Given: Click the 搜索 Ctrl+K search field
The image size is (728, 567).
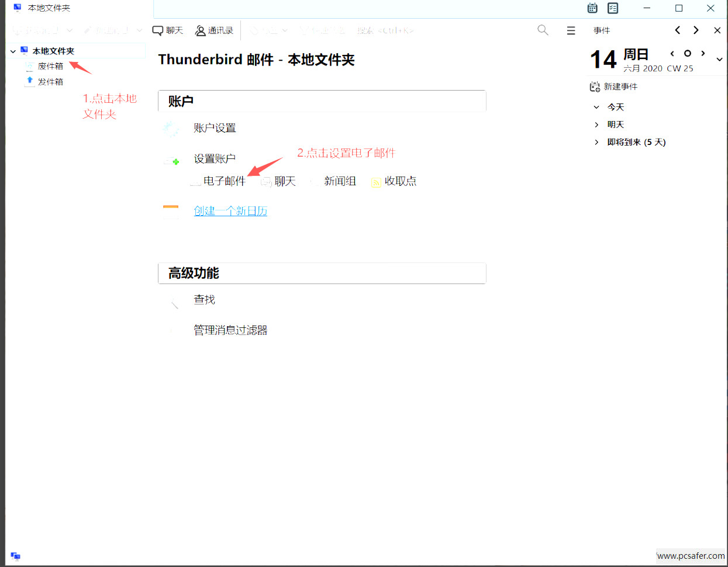Looking at the screenshot, I should click(386, 30).
